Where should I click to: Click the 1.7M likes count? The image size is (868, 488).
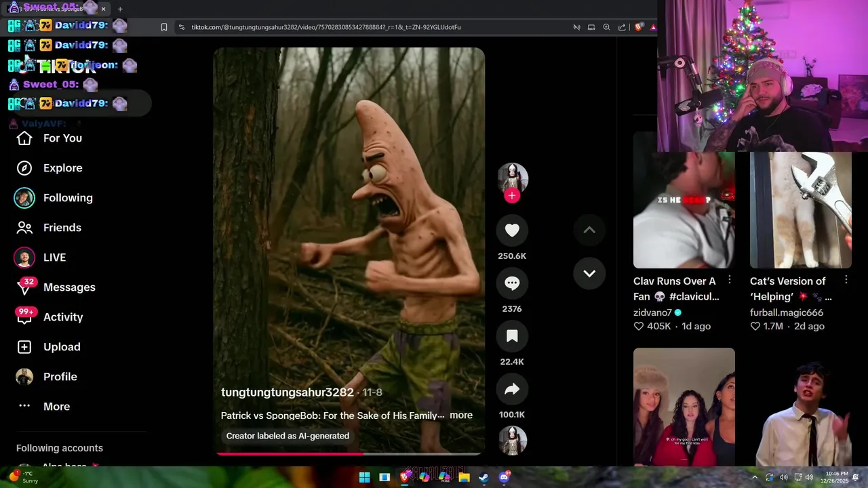pos(767,327)
